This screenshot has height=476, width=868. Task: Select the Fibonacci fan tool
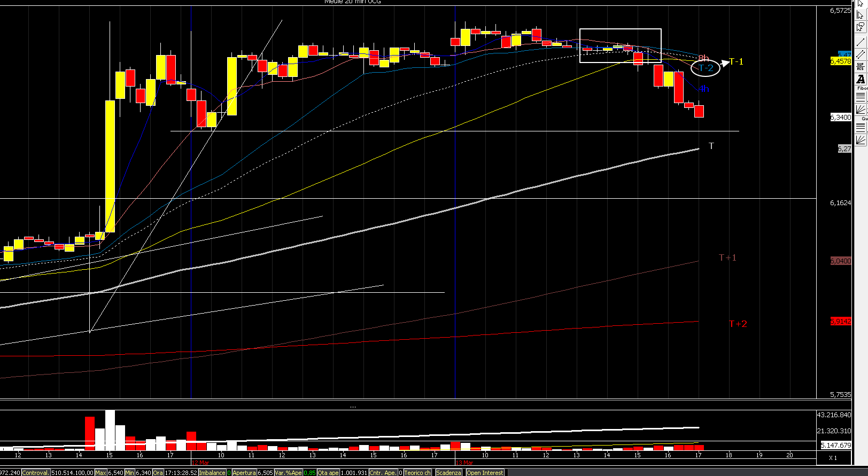860,109
